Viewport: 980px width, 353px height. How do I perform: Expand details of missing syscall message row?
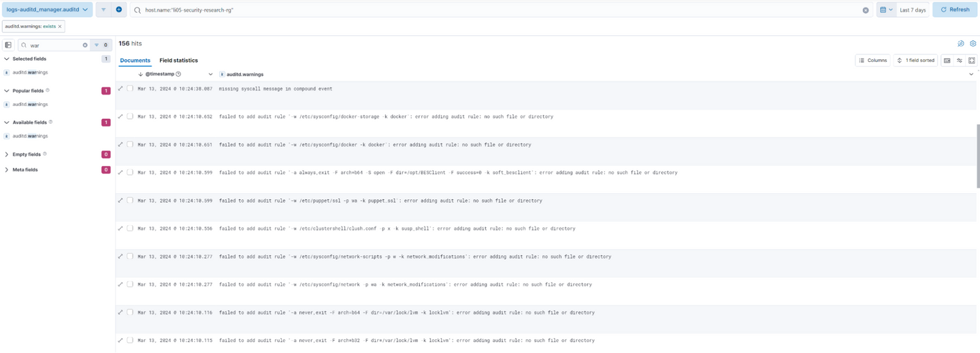[120, 88]
